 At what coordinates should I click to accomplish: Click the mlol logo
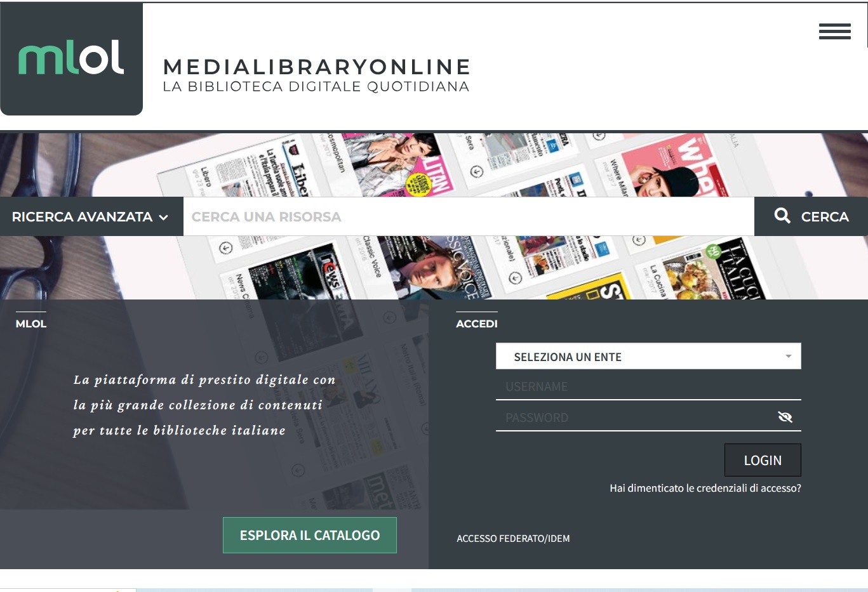[71, 58]
